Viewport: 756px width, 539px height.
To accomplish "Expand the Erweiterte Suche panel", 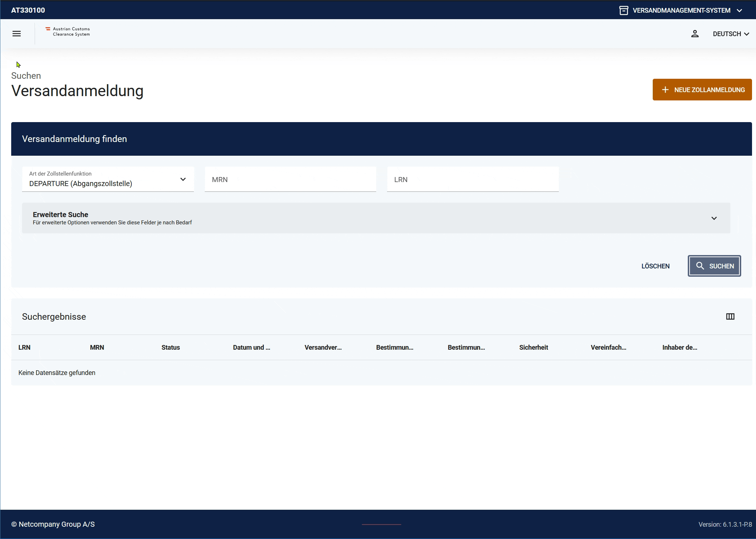I will 375,218.
